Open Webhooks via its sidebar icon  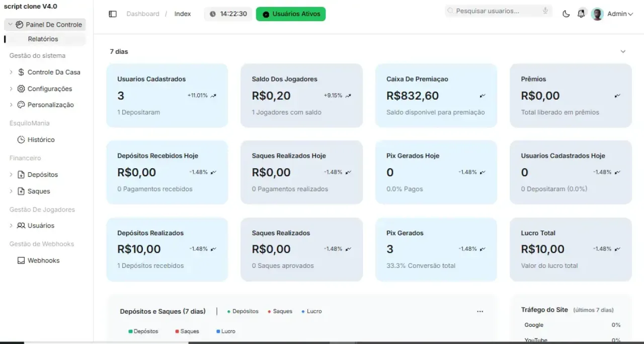[x=21, y=260]
